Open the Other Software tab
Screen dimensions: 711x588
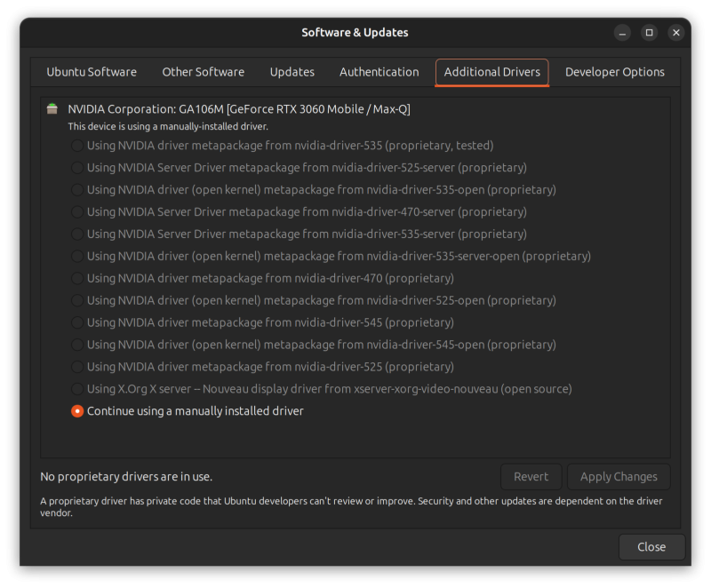(204, 72)
